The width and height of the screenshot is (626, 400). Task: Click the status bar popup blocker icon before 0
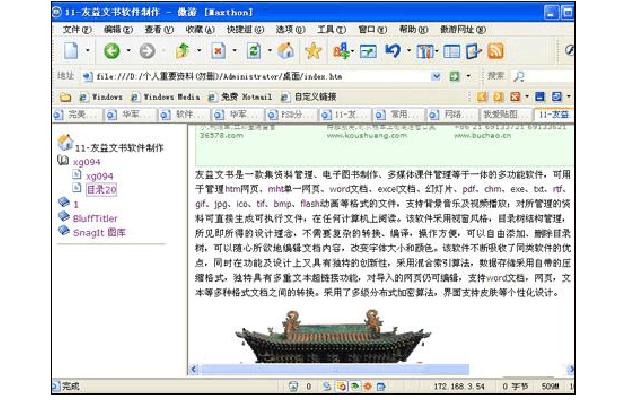point(293,386)
